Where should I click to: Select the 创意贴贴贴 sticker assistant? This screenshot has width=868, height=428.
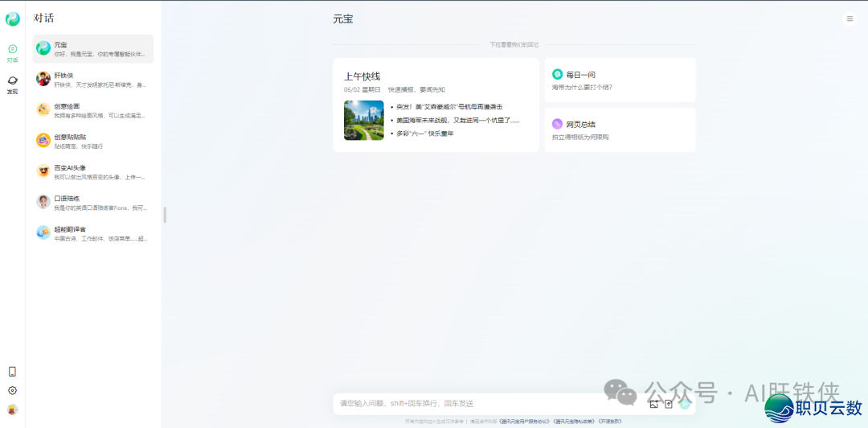[92, 141]
